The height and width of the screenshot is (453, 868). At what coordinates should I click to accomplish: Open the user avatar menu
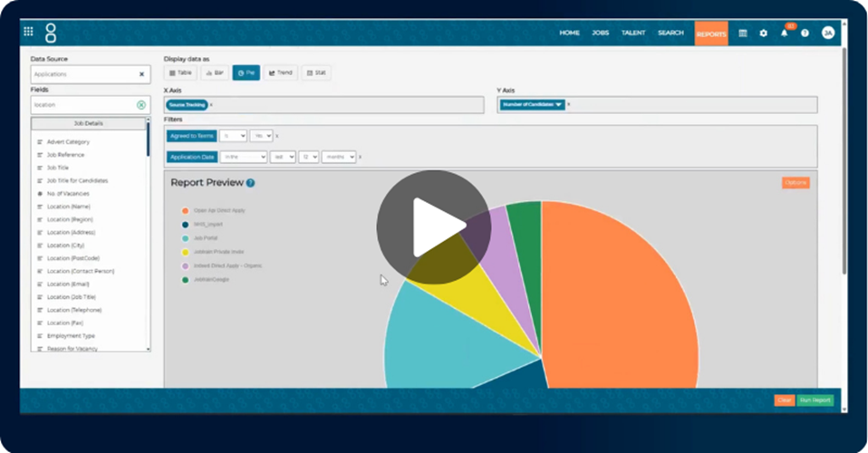point(827,33)
